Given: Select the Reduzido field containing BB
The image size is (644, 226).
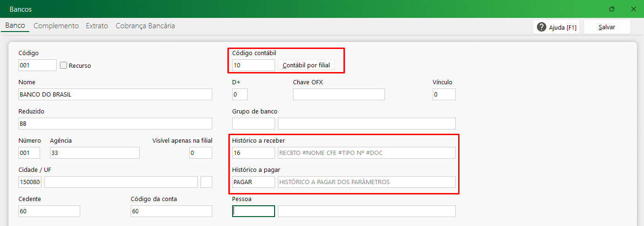Looking at the screenshot, I should click(x=115, y=123).
